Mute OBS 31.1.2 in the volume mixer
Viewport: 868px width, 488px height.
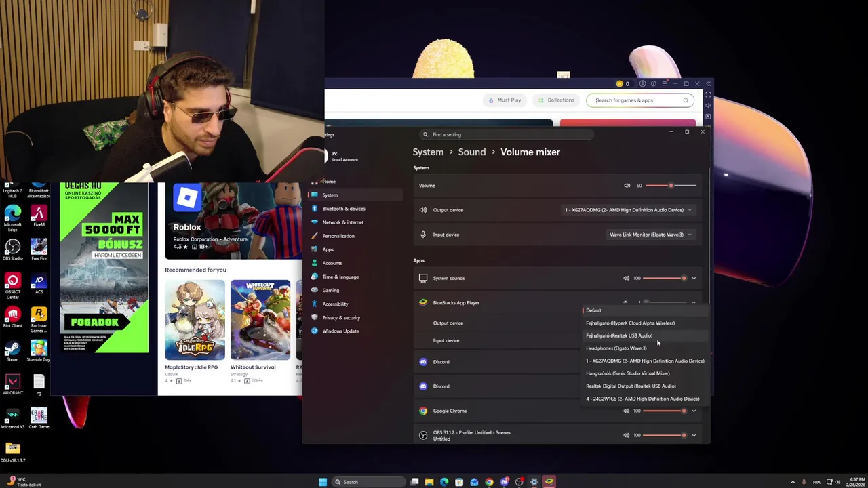click(x=626, y=435)
